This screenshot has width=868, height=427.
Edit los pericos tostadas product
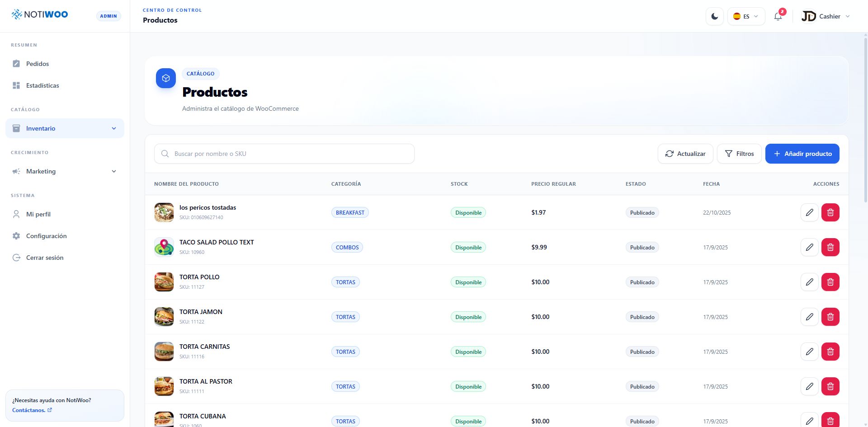810,212
